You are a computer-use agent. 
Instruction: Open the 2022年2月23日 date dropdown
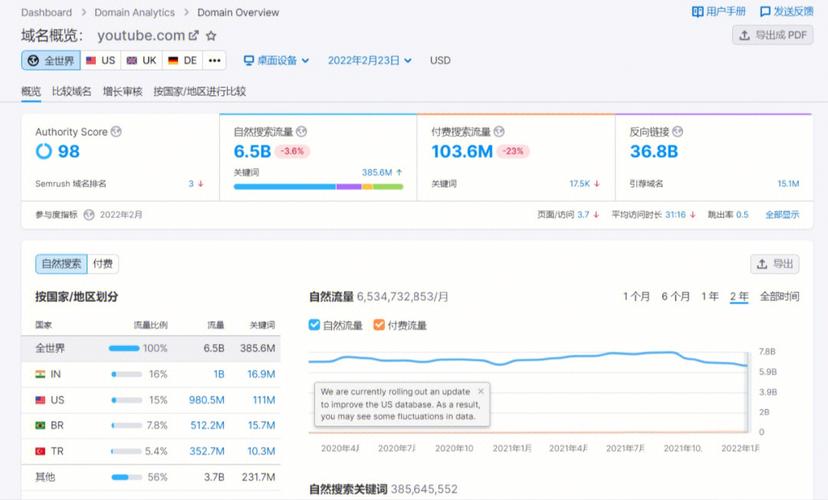(x=370, y=60)
